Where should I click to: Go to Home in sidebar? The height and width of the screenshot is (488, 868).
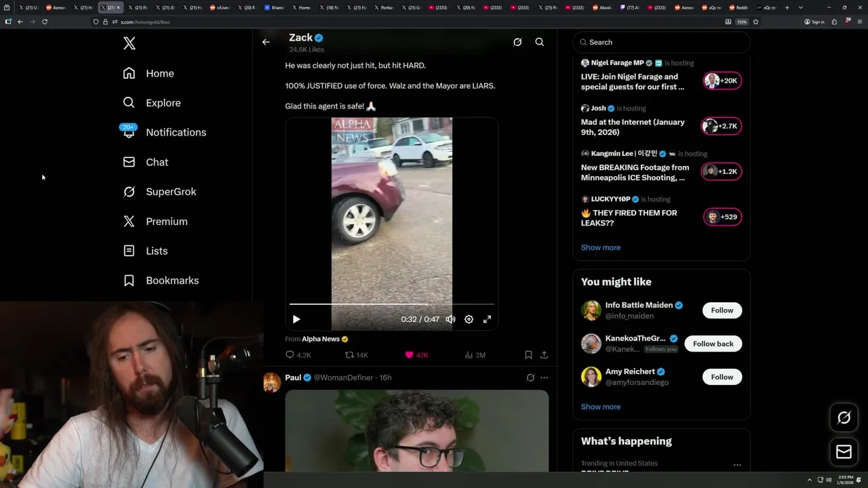pyautogui.click(x=149, y=73)
